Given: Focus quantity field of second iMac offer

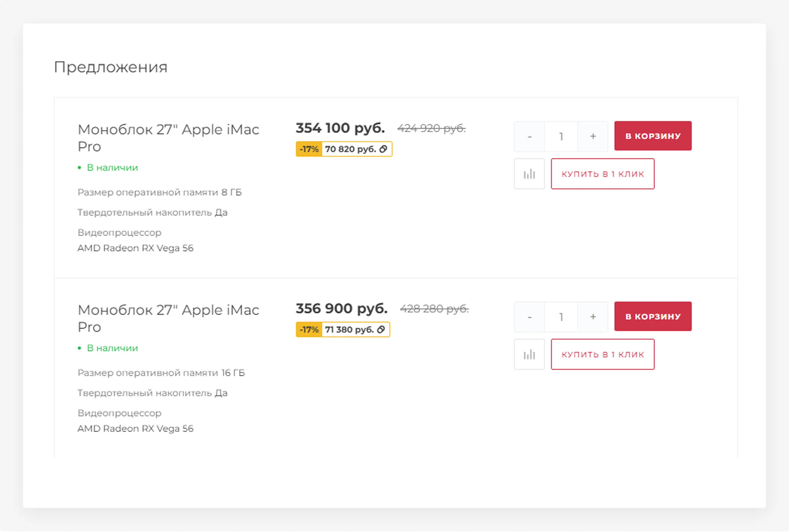Looking at the screenshot, I should tap(561, 317).
